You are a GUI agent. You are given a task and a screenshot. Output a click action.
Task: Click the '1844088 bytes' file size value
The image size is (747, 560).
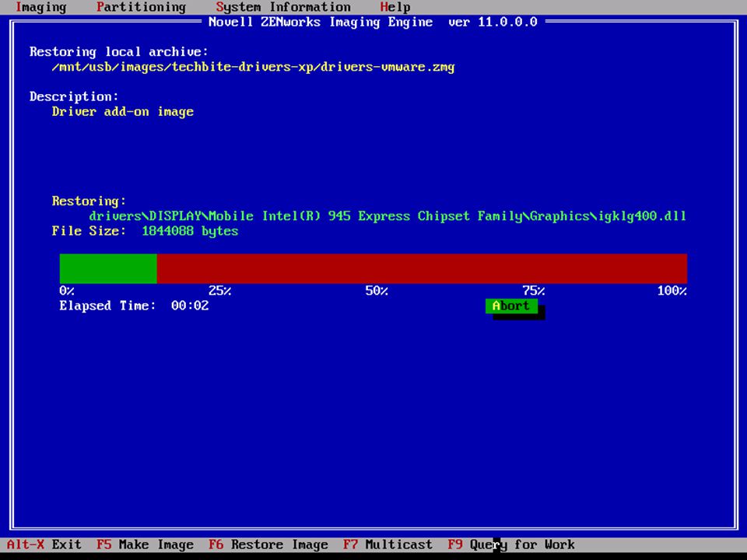point(190,231)
